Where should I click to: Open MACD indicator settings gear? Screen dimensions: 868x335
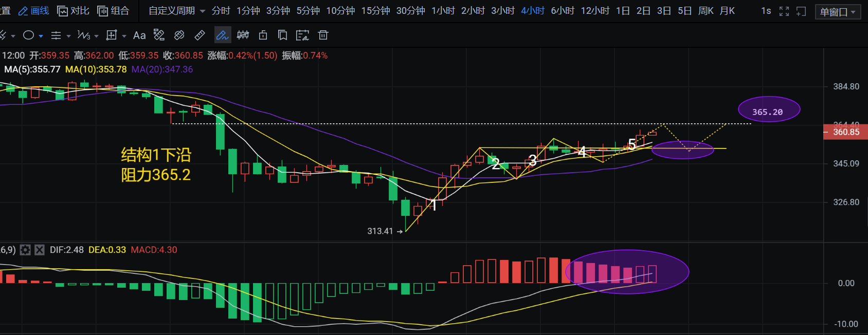tap(25, 250)
